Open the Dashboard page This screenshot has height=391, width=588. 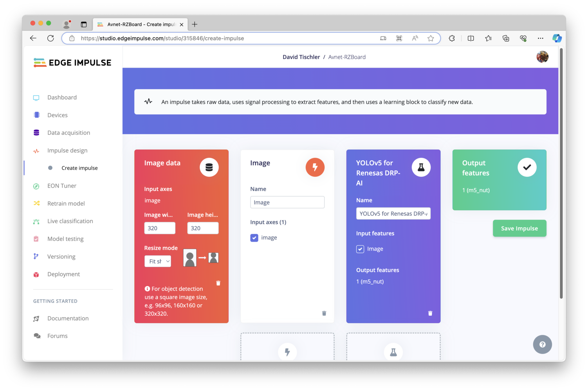[x=62, y=97]
